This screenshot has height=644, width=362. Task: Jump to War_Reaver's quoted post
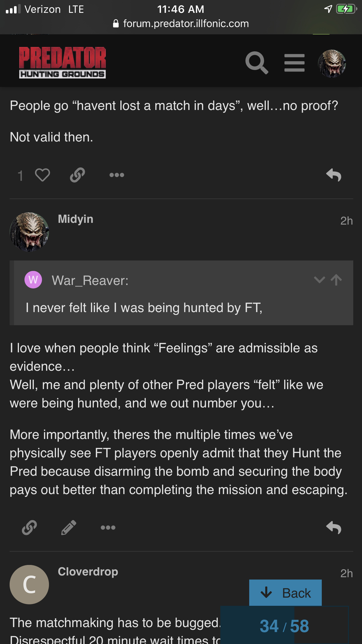[336, 280]
